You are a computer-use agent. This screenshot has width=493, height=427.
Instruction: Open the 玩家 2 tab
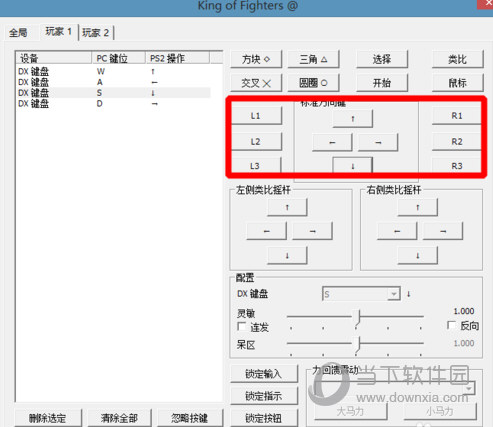pos(96,33)
